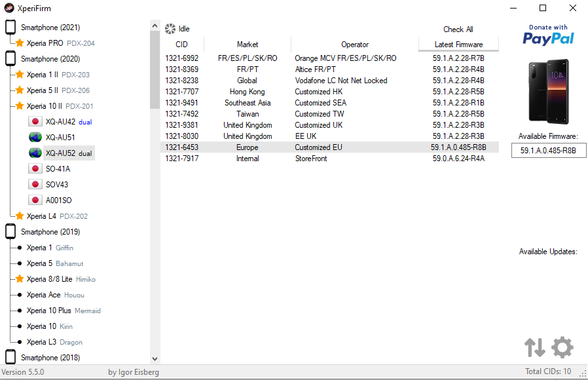The image size is (588, 380).
Task: Select row 1321-7492 Customized TW
Action: 330,113
